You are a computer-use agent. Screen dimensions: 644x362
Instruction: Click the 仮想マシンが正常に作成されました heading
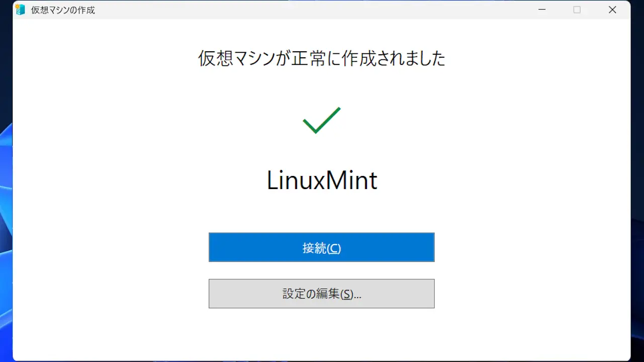tap(321, 59)
